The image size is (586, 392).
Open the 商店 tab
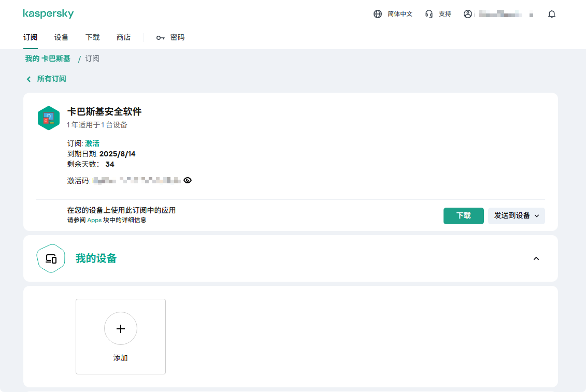[123, 37]
